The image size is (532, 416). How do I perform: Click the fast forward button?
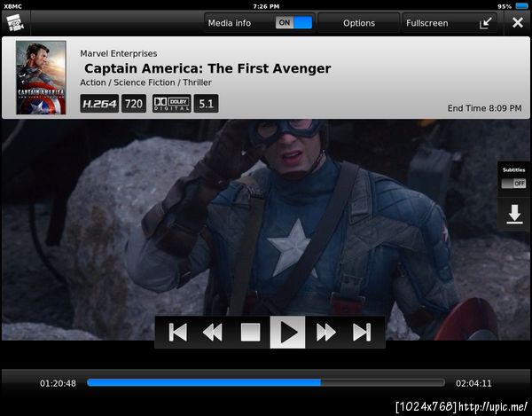pyautogui.click(x=325, y=333)
